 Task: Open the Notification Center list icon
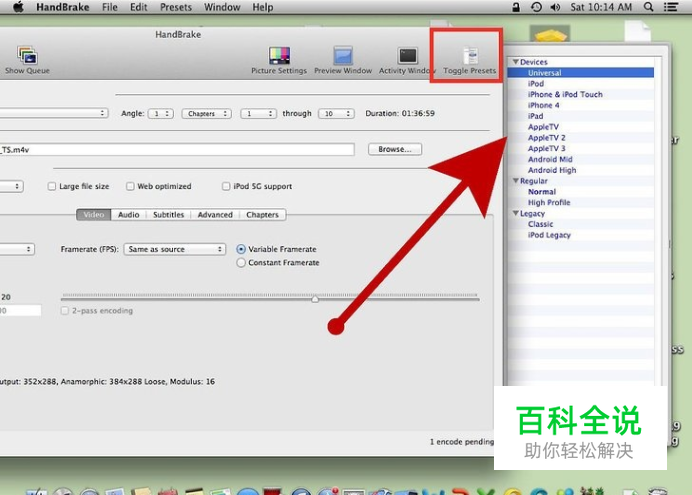[671, 7]
